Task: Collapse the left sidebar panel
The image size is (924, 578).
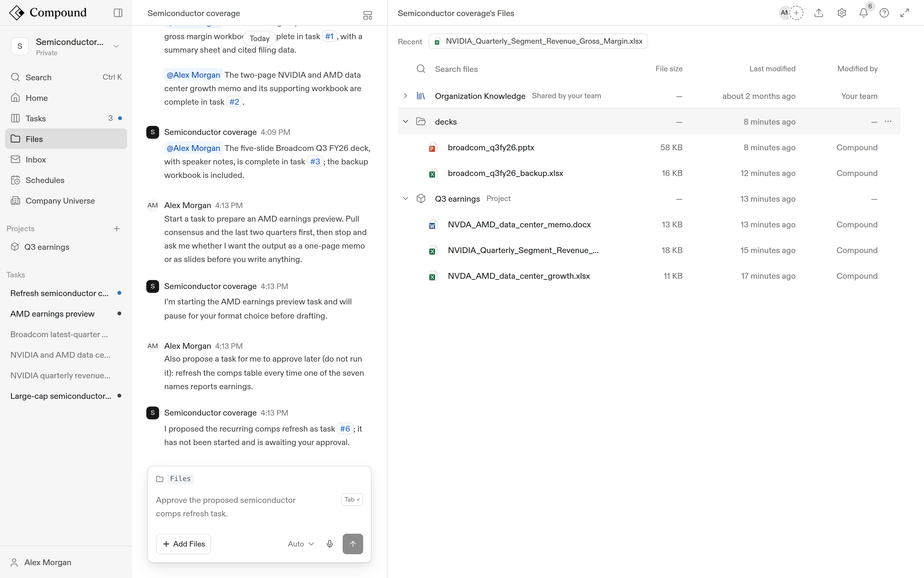Action: 118,13
